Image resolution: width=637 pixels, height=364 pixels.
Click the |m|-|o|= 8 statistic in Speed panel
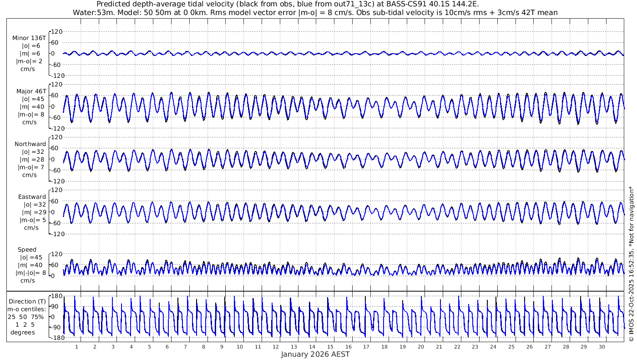(30, 273)
